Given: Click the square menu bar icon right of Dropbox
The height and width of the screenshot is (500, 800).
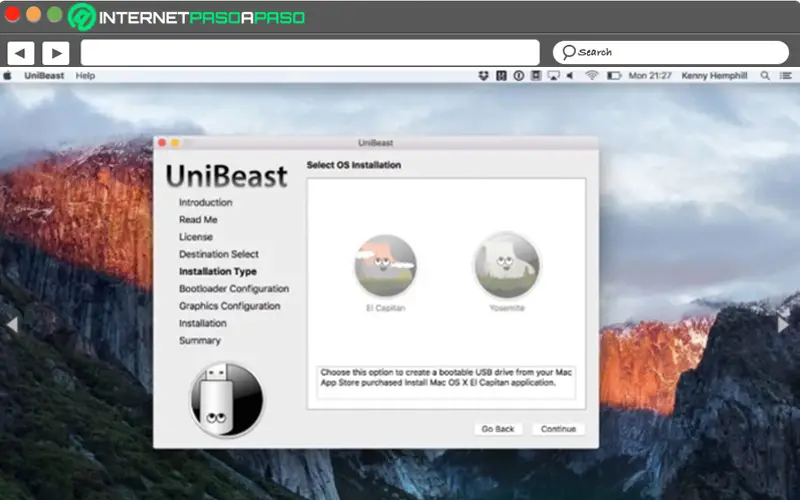Looking at the screenshot, I should pos(501,76).
